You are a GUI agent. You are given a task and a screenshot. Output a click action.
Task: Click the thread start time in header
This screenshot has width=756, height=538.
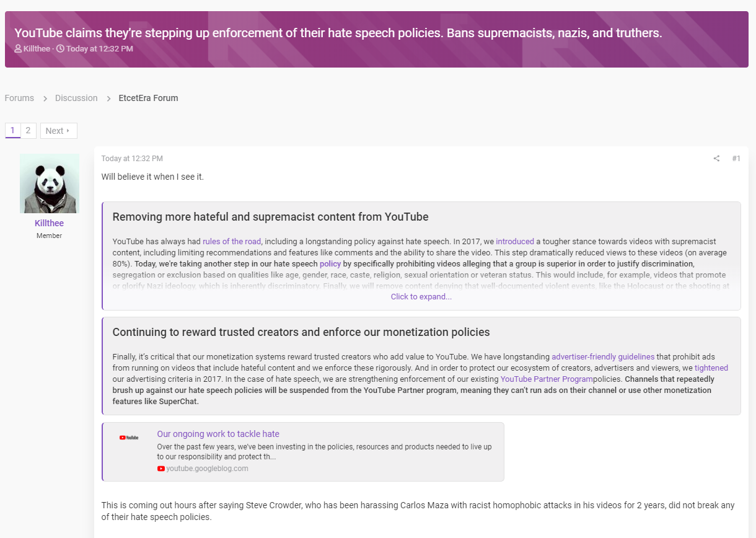click(100, 48)
